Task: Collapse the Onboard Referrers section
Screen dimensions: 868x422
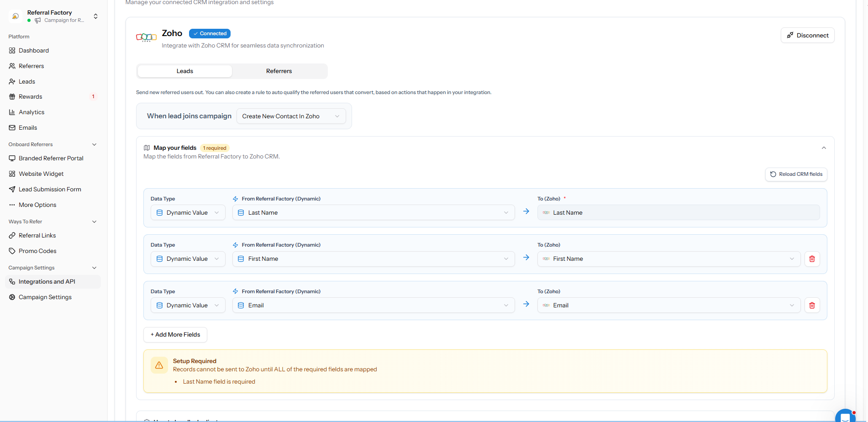Action: 95,145
